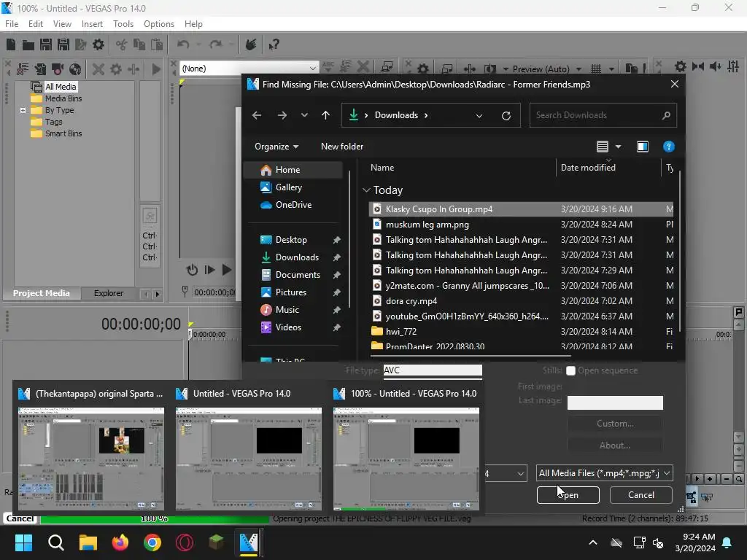Click the New folder button
Screen dimensions: 747x560
click(342, 147)
